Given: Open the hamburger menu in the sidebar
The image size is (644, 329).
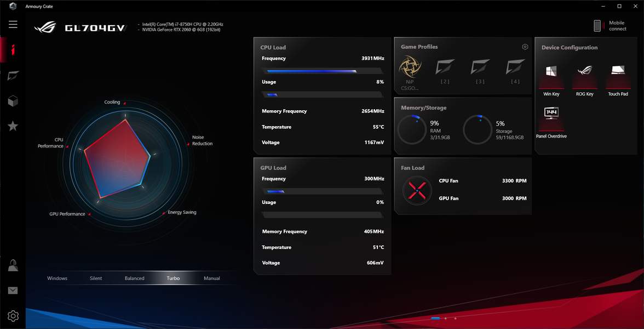Looking at the screenshot, I should (x=13, y=24).
